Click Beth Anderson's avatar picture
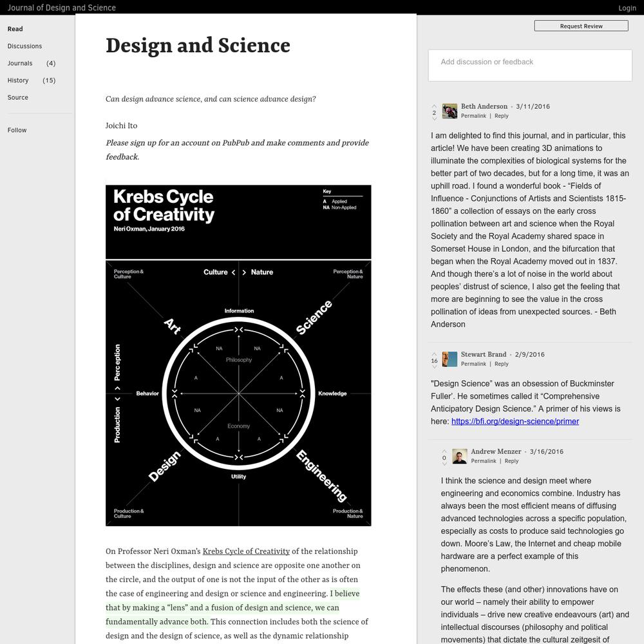 coord(450,111)
